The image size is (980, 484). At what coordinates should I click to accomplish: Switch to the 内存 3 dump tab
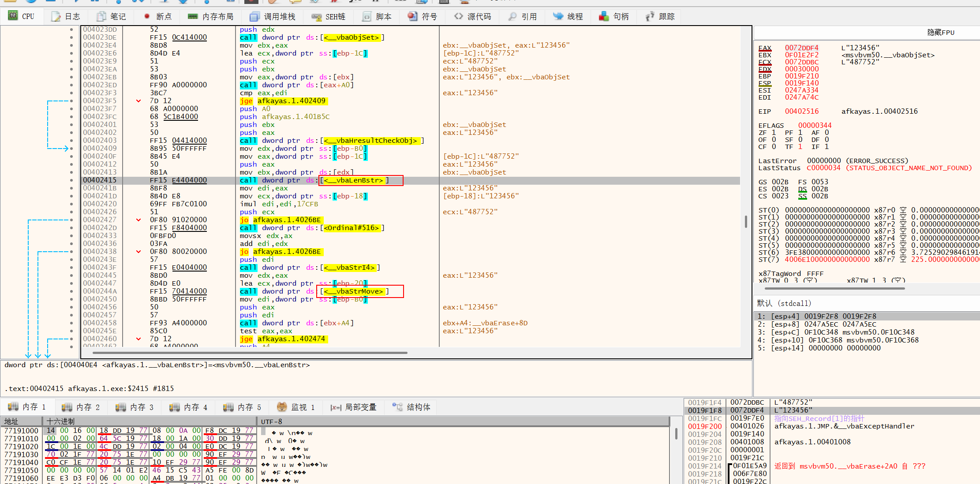click(135, 407)
